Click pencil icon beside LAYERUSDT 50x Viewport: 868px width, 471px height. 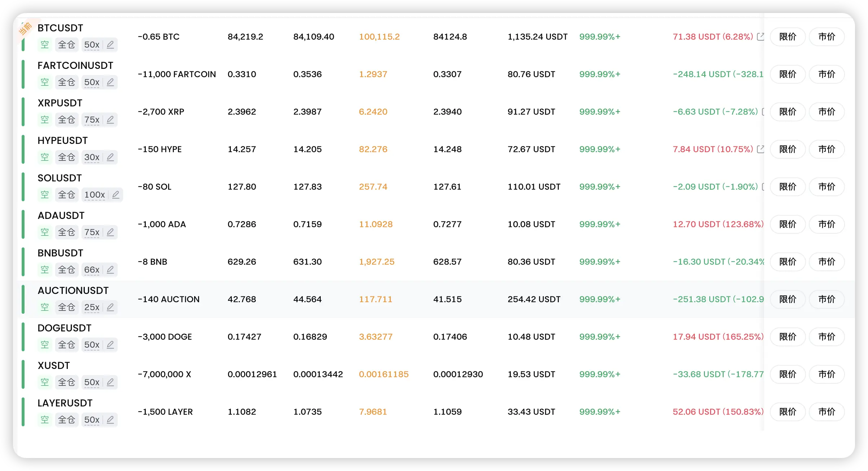click(x=110, y=420)
